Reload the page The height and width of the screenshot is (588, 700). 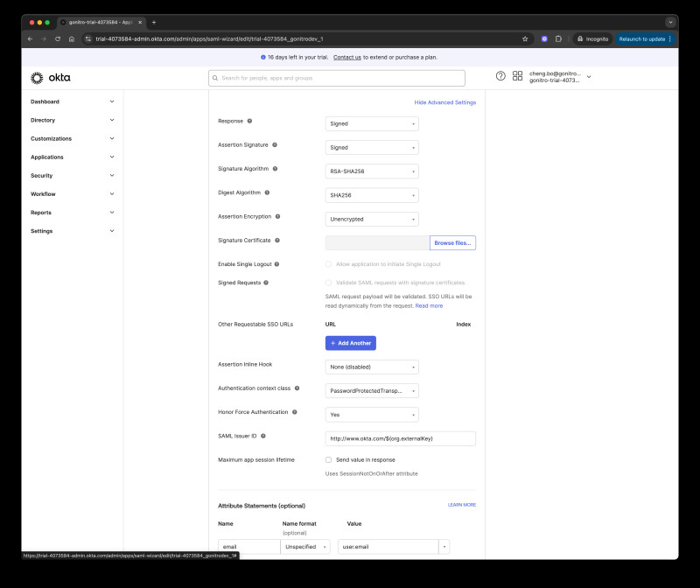[58, 38]
